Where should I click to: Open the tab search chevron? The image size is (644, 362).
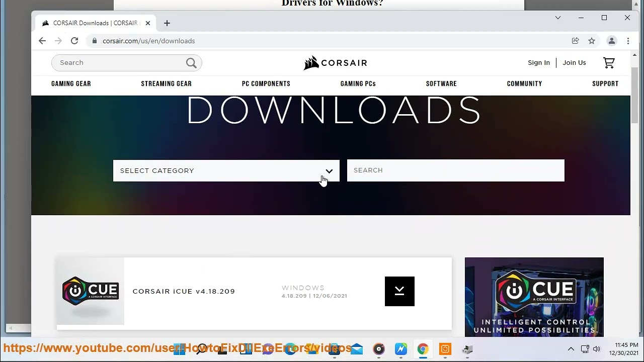pyautogui.click(x=558, y=18)
